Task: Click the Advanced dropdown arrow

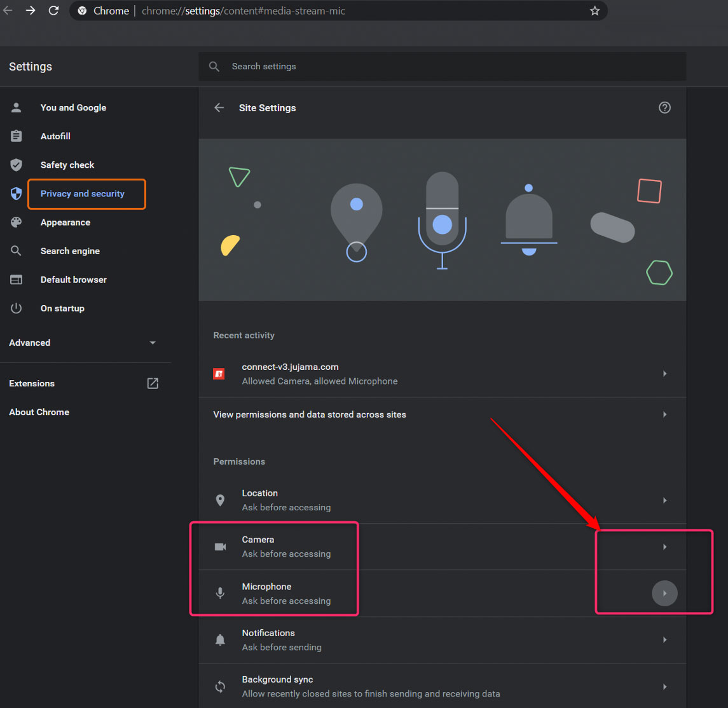Action: click(153, 343)
